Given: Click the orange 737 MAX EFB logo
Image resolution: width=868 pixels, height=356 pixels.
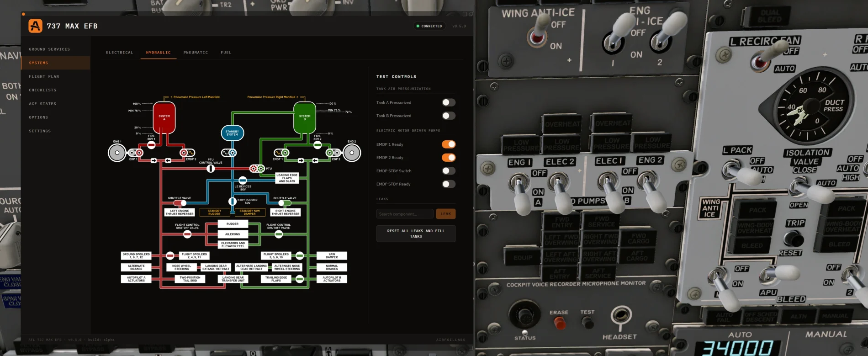Looking at the screenshot, I should (35, 26).
